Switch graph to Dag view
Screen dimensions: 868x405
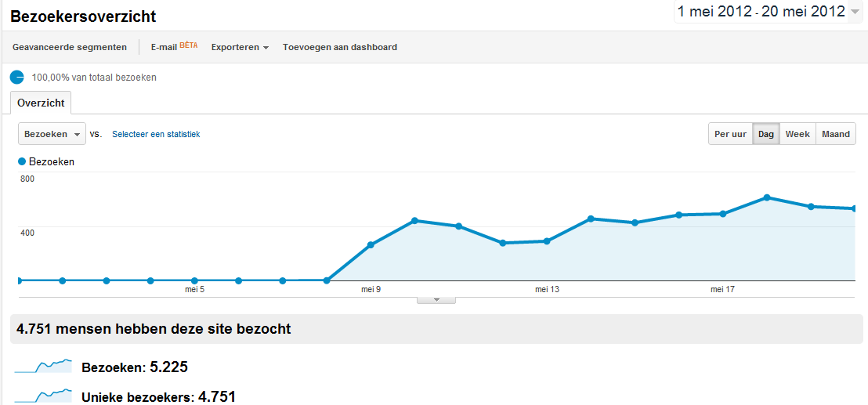tap(766, 134)
